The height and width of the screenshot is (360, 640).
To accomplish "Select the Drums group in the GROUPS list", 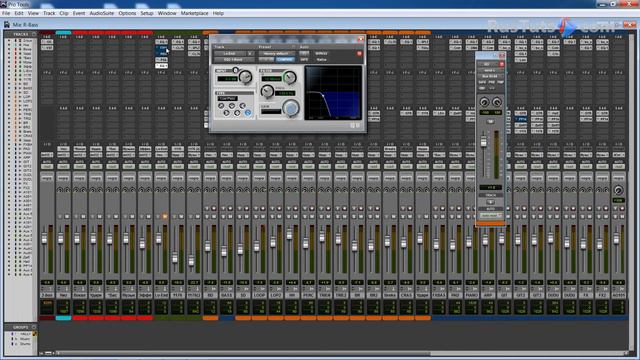I will point(25,344).
